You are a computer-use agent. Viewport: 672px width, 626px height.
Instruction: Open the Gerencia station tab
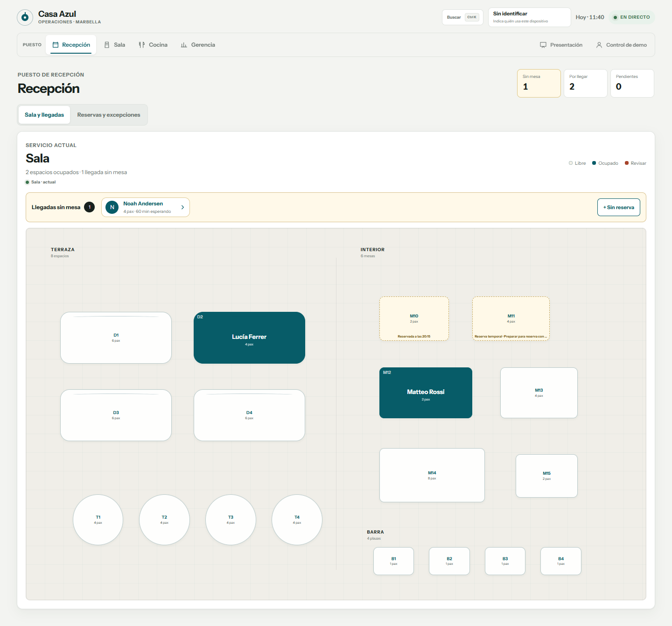click(198, 45)
